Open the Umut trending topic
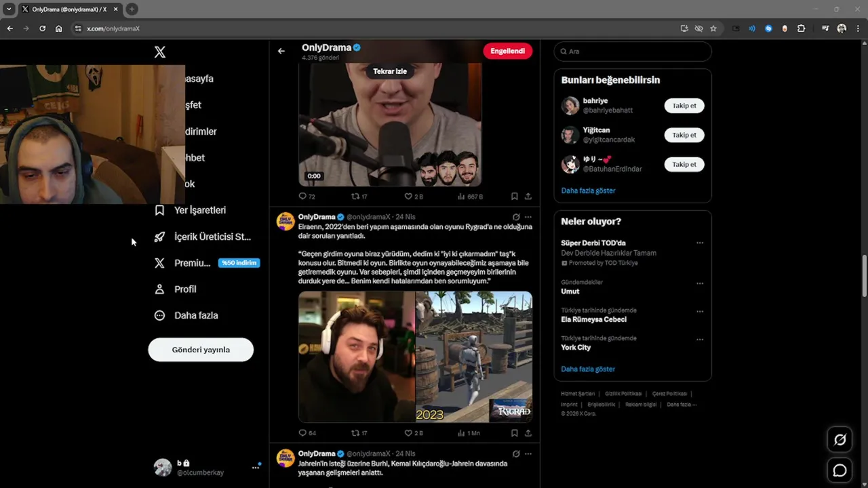The image size is (868, 488). point(570,291)
